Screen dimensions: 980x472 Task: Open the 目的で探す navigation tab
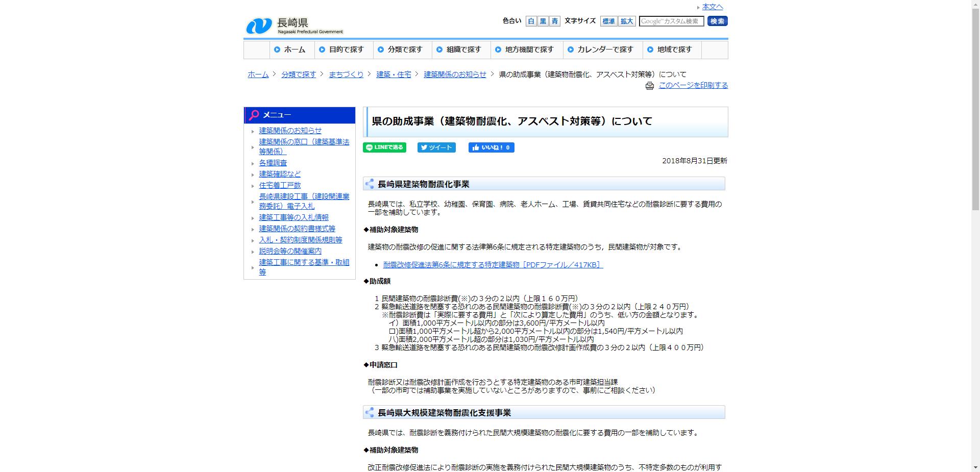[x=344, y=49]
